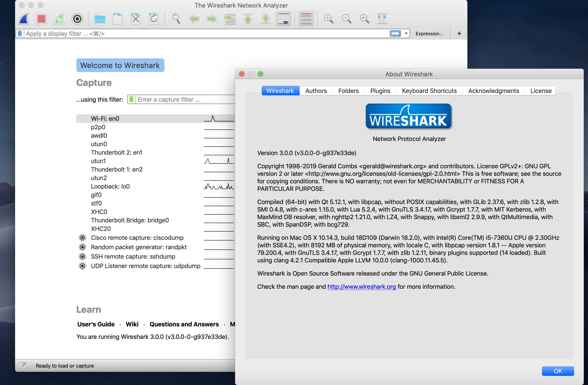Screen dimensions: 588x385
Task: Click the Wireshark logo image
Action: pyautogui.click(x=409, y=116)
